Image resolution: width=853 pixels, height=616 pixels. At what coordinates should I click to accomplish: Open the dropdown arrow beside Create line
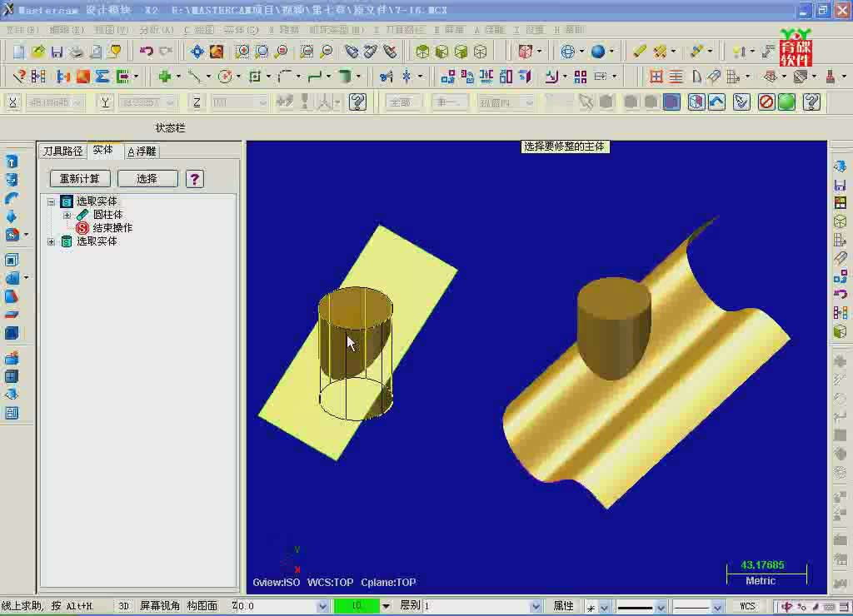tap(207, 77)
